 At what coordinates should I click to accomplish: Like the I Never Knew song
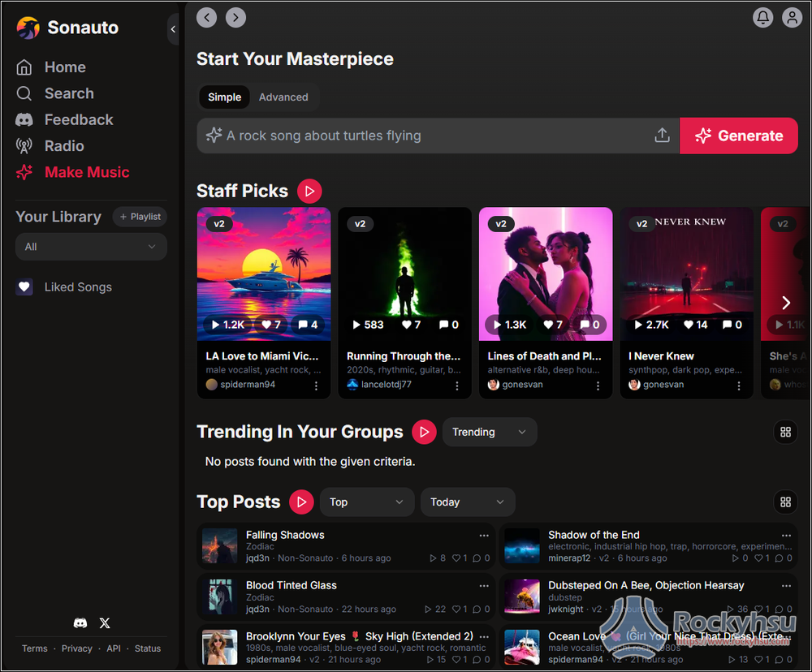coord(695,325)
